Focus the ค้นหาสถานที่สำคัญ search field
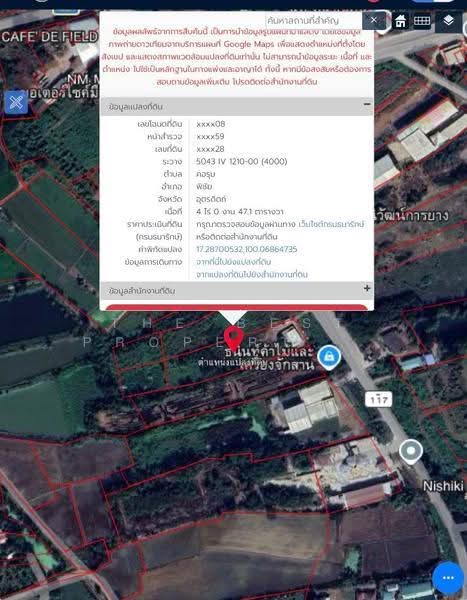The width and height of the screenshot is (467, 600). point(314,20)
